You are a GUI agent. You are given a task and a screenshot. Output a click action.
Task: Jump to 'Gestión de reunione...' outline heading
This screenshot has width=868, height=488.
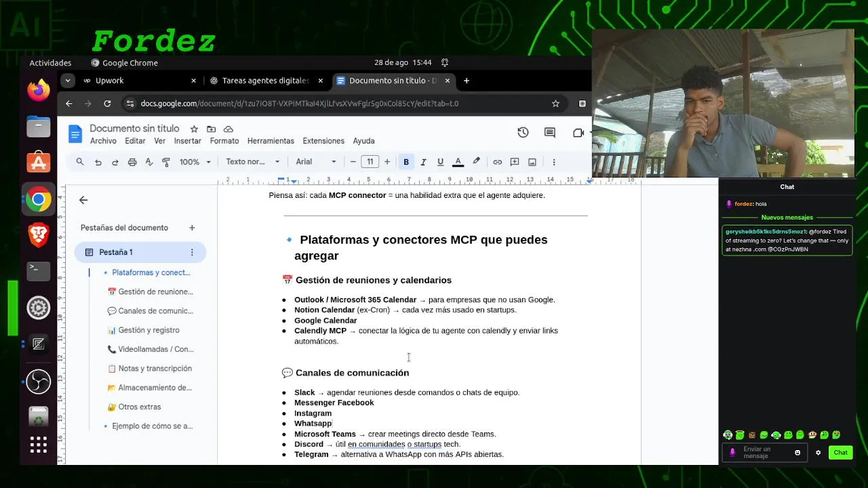[151, 291]
